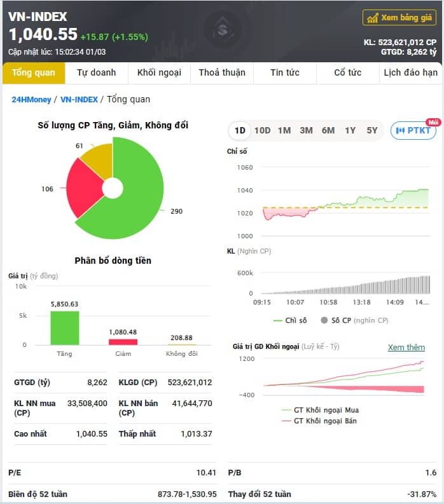
Task: Click the KL: 523,621,012 CP header text
Action: pyautogui.click(x=400, y=43)
